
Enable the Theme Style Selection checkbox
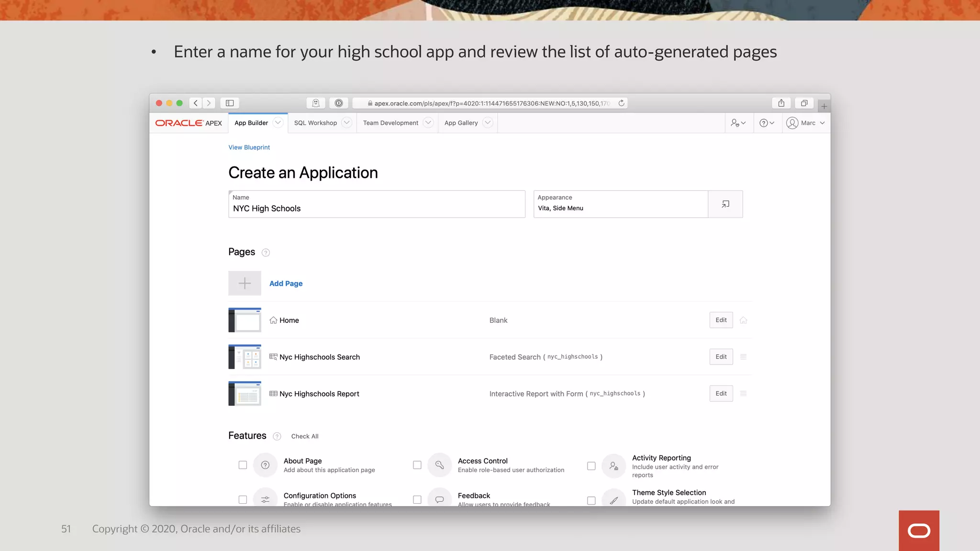591,500
